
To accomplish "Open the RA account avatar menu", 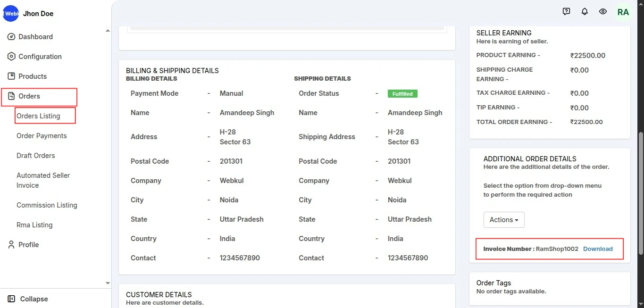I will 623,12.
